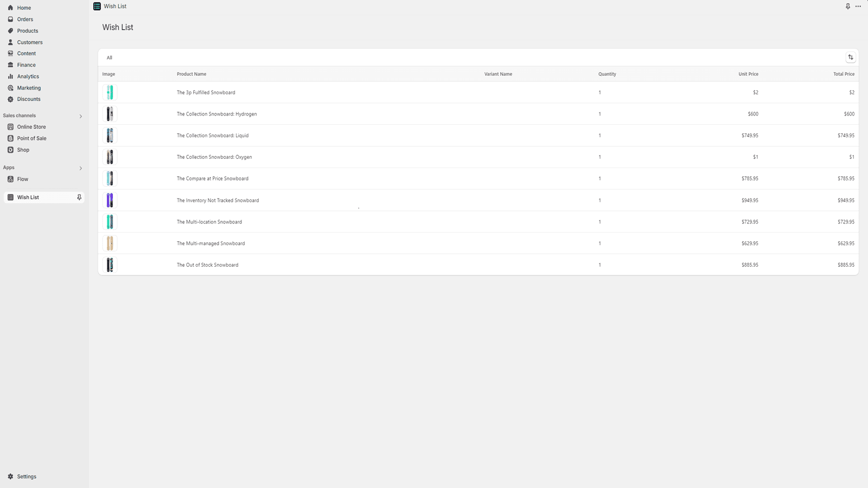Screen dimensions: 868x488
Task: Open the sort order control on the table
Action: point(851,57)
